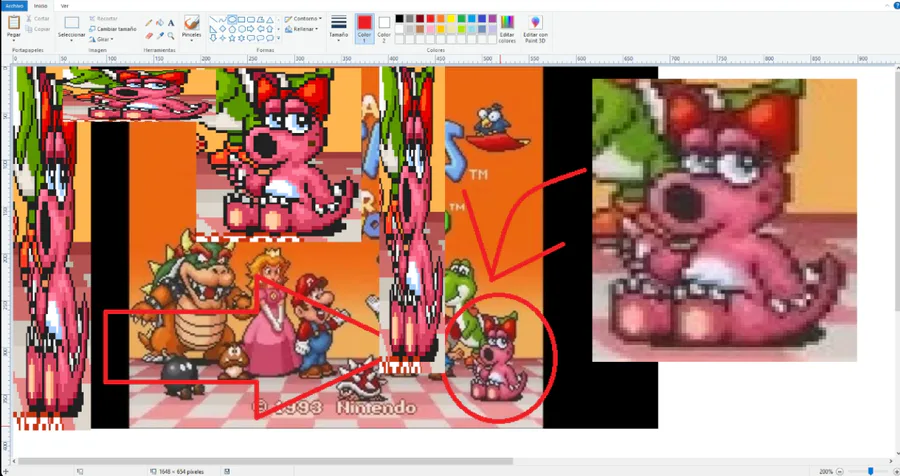Click Editar con Paint 3D
The image size is (900, 476).
click(x=536, y=28)
